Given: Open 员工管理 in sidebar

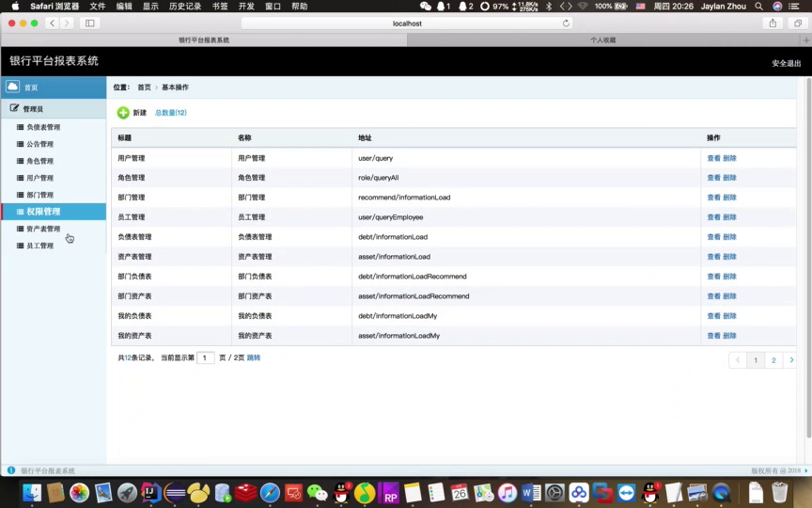Looking at the screenshot, I should (39, 246).
